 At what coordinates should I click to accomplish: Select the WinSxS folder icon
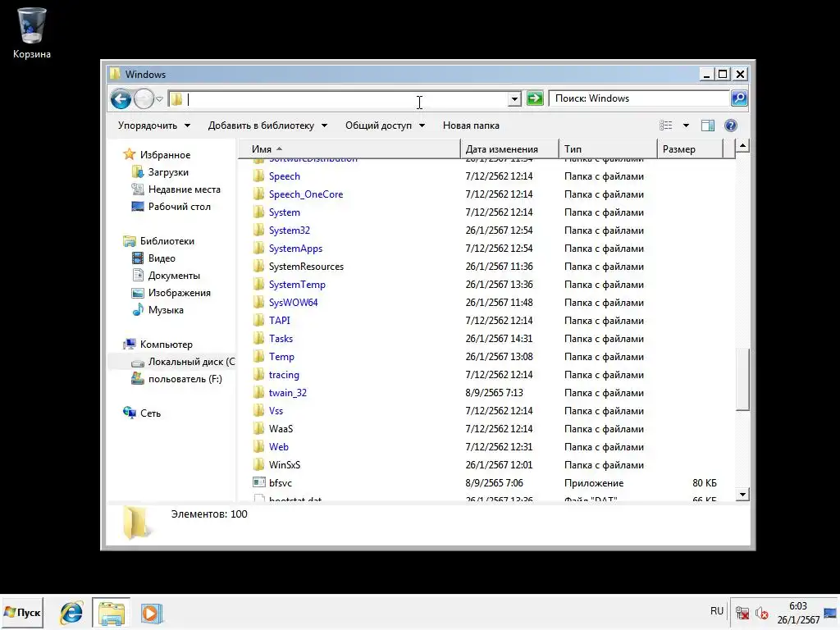[x=258, y=465]
